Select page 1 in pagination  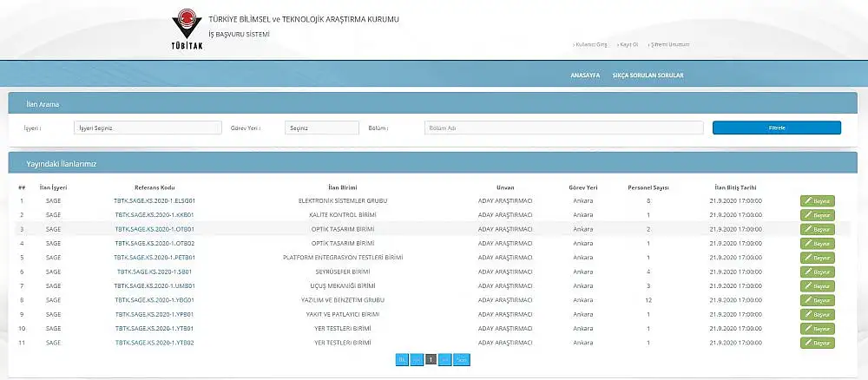tap(431, 360)
